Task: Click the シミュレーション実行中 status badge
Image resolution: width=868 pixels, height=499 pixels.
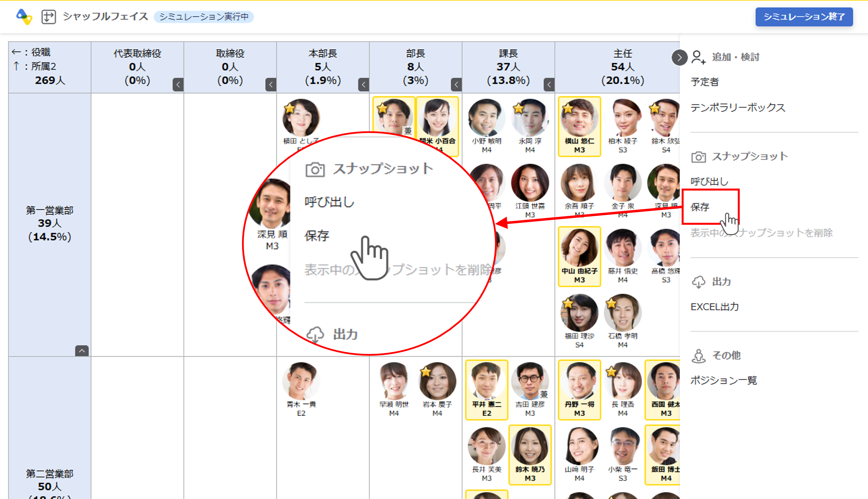Action: [204, 16]
